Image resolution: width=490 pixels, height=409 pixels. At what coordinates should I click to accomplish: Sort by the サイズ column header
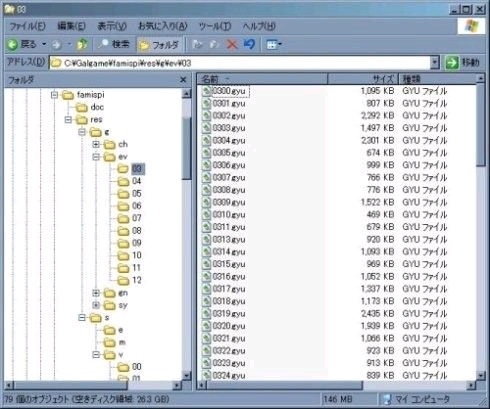point(363,79)
